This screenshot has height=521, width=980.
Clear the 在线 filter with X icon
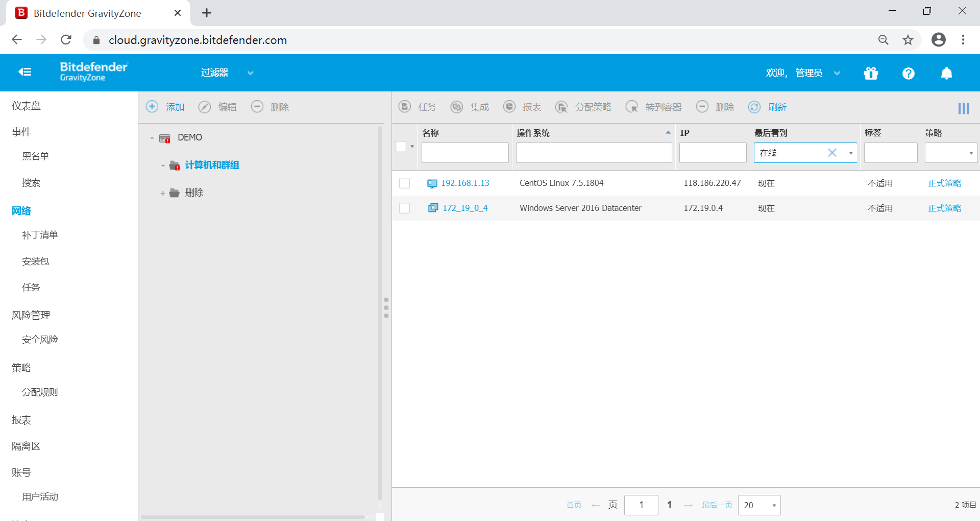832,153
